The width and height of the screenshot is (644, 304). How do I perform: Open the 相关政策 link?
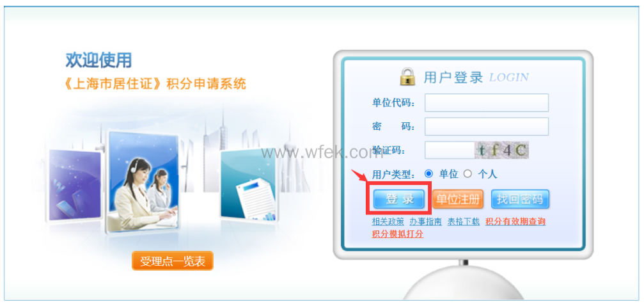388,222
